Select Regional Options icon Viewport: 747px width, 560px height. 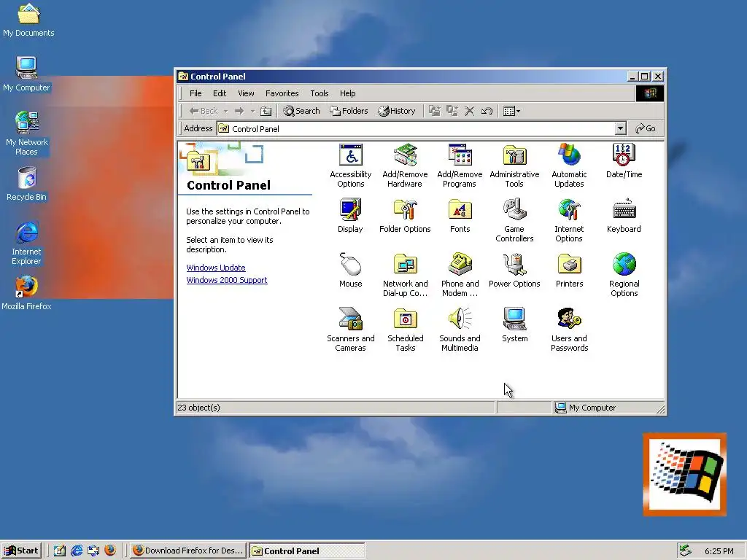624,275
